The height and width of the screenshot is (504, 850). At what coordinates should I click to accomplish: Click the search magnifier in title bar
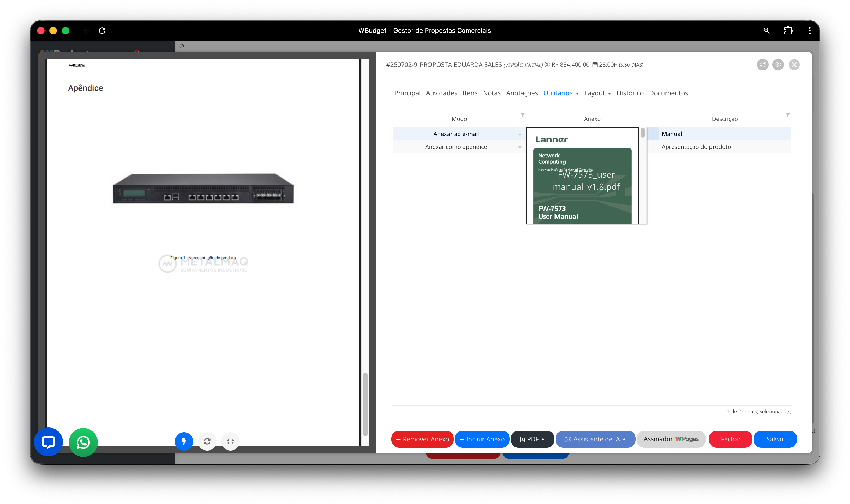coord(766,31)
